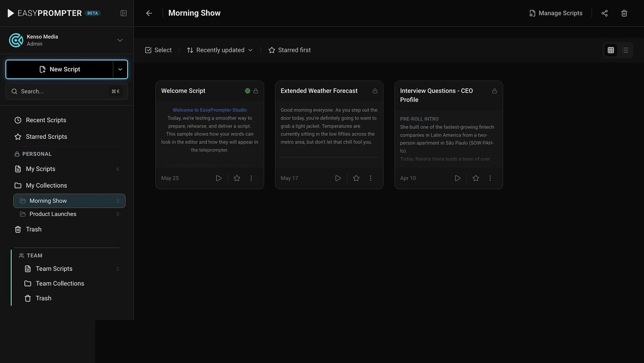644x363 pixels.
Task: Collapse the sidebar panel icon
Action: coord(124,13)
